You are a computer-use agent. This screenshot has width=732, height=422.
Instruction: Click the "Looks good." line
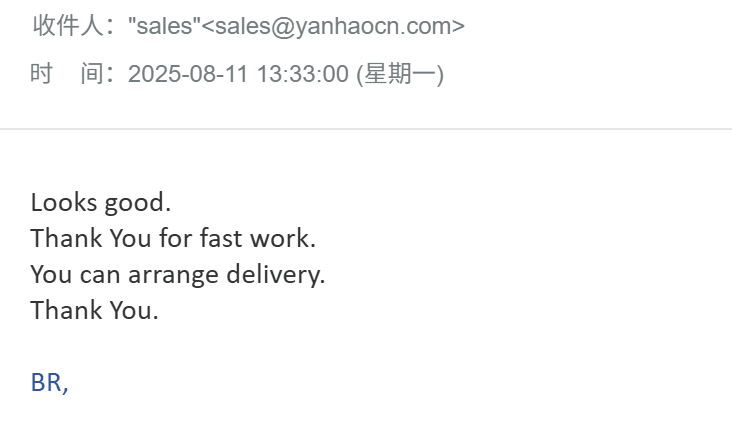point(101,203)
